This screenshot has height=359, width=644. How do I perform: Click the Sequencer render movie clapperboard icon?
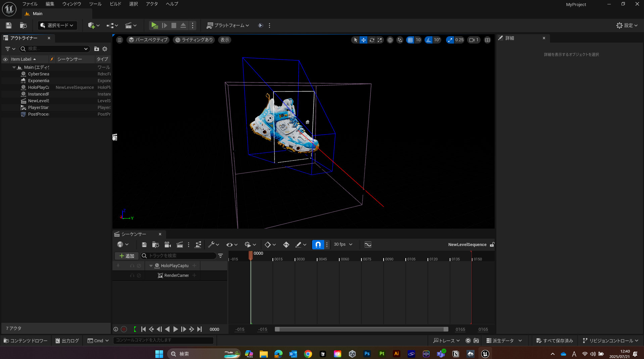pos(180,245)
